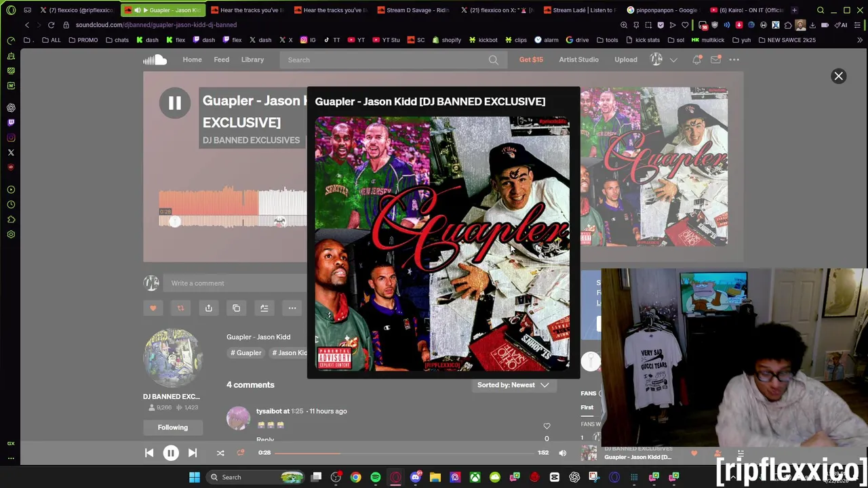Viewport: 868px width, 488px height.
Task: Reload the page with refresh icon
Action: 51,25
